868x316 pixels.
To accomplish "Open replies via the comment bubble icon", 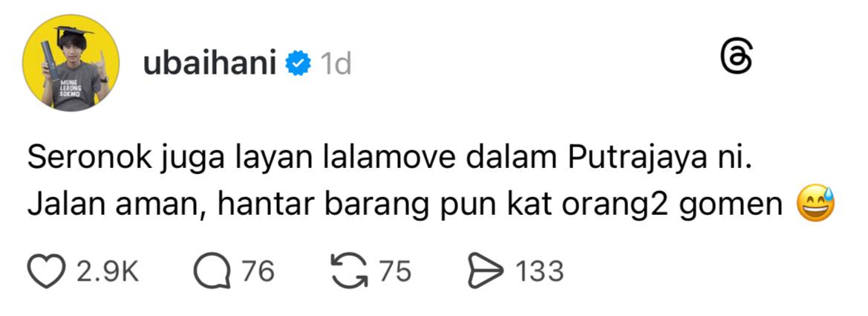I will [212, 271].
